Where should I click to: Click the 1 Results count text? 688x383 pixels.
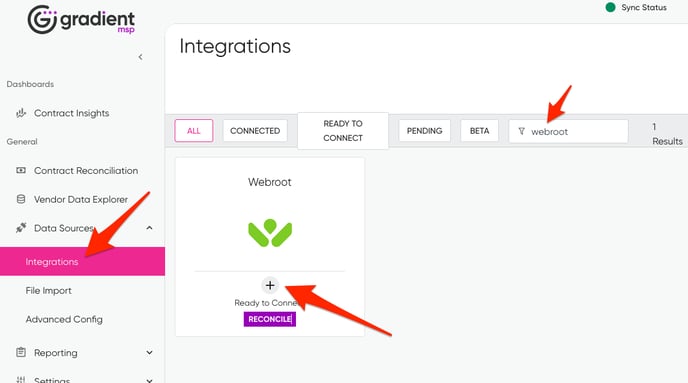click(x=667, y=134)
